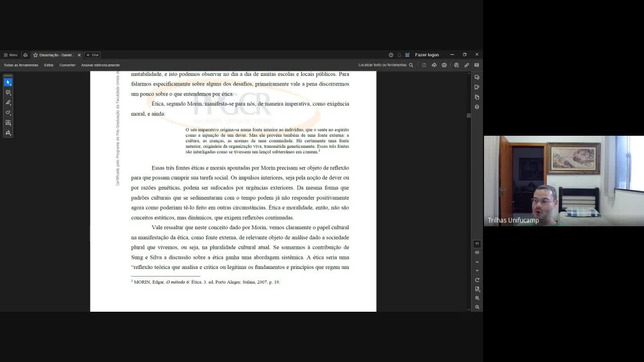Click the rotate page icon in right sidebar

tap(476, 280)
